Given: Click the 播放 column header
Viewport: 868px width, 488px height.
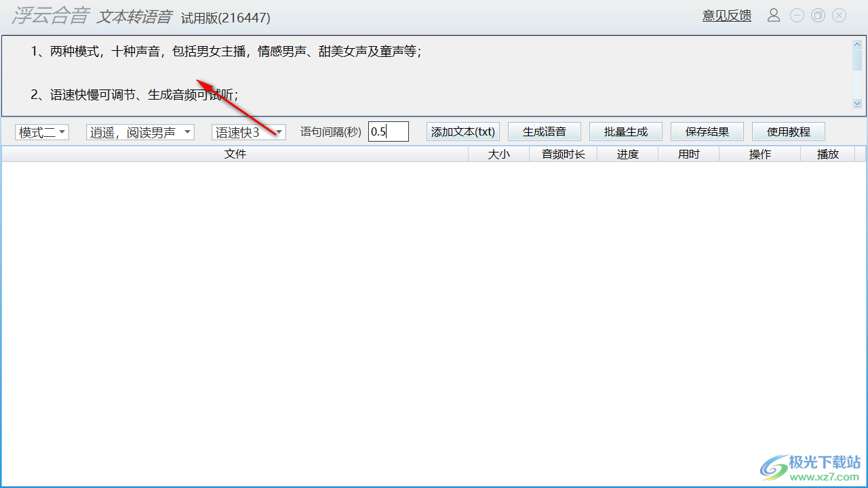Looking at the screenshot, I should click(828, 154).
